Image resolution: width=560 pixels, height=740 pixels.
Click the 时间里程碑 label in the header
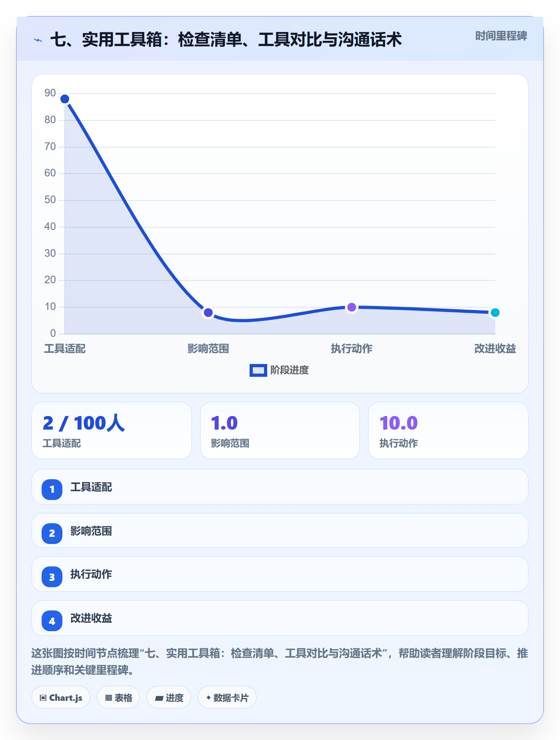coord(501,36)
